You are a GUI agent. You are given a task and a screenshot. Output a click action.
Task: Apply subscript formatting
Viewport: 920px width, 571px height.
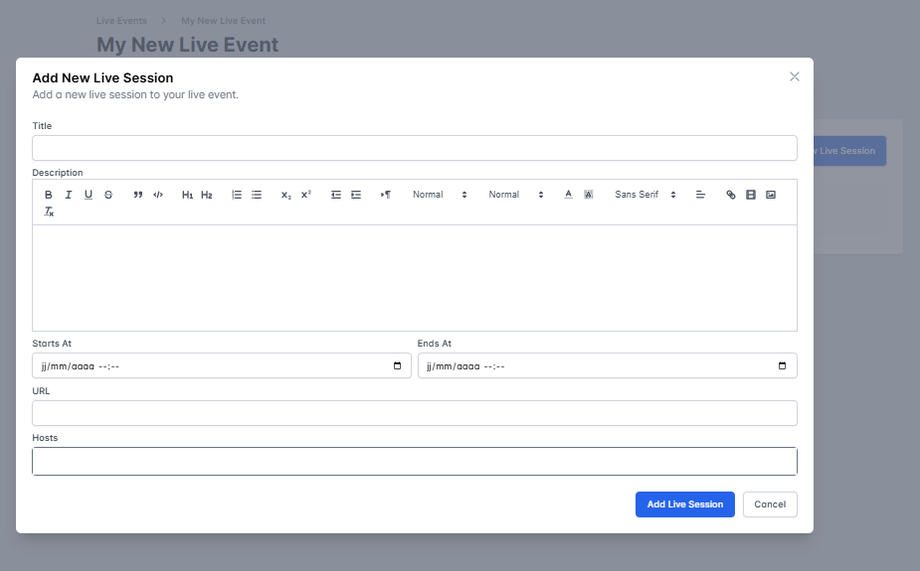286,195
